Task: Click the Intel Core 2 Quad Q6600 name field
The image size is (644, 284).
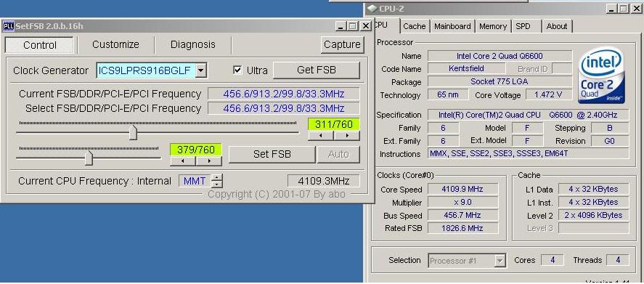Action: pos(500,56)
